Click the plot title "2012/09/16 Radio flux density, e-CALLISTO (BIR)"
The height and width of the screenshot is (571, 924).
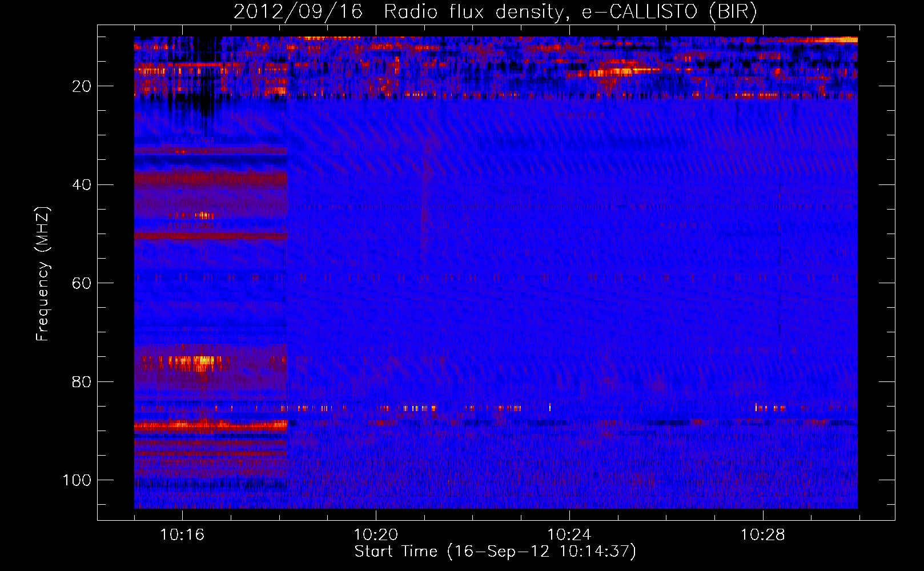pyautogui.click(x=495, y=12)
